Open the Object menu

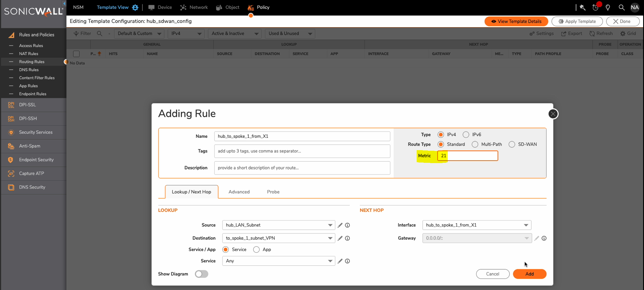(228, 7)
